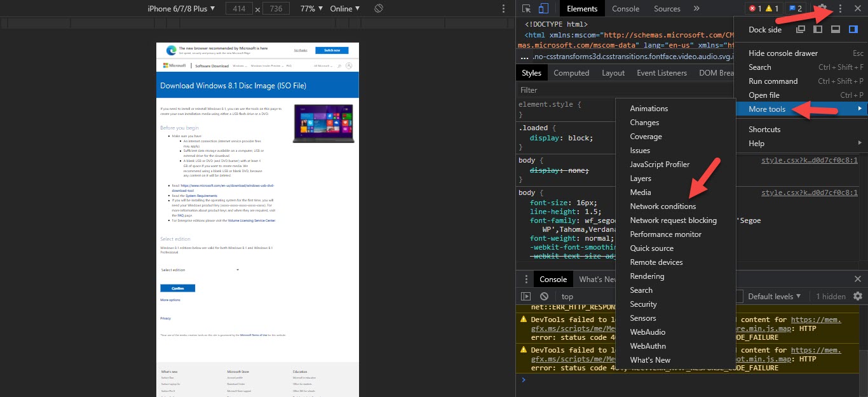
Task: Select Network conditions from More tools
Action: click(x=663, y=206)
